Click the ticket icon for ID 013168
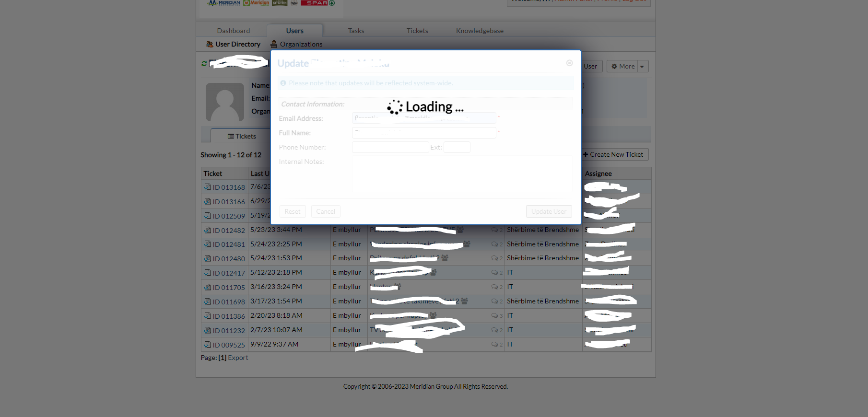This screenshot has height=417, width=868. [207, 187]
